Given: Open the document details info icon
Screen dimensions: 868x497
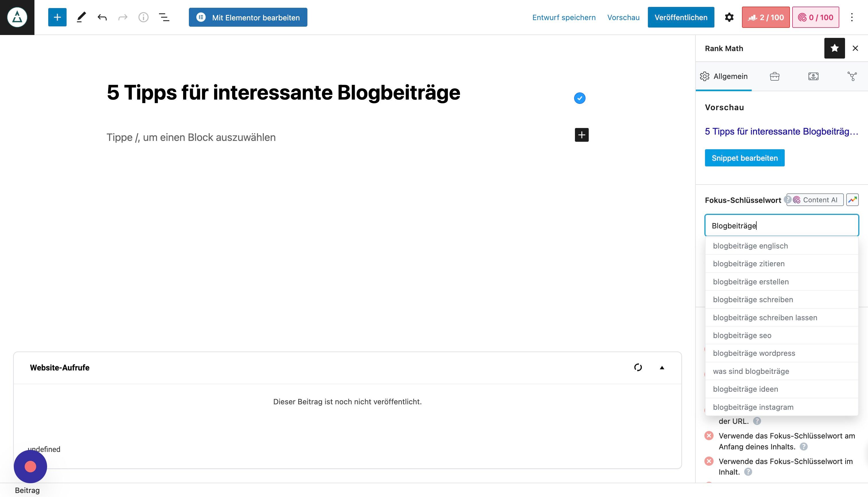Looking at the screenshot, I should tap(144, 18).
